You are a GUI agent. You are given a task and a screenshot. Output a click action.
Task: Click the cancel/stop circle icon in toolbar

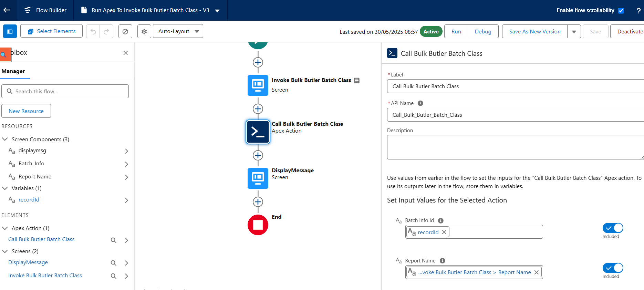[125, 31]
